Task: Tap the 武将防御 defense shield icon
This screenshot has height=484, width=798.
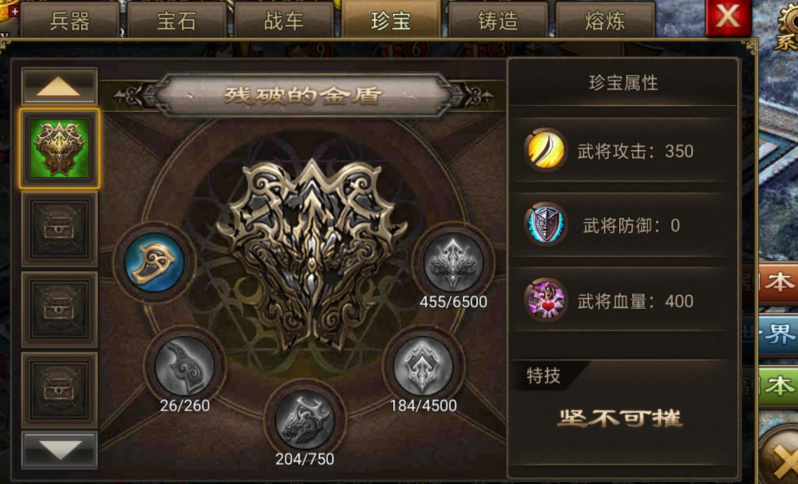Action: click(546, 224)
